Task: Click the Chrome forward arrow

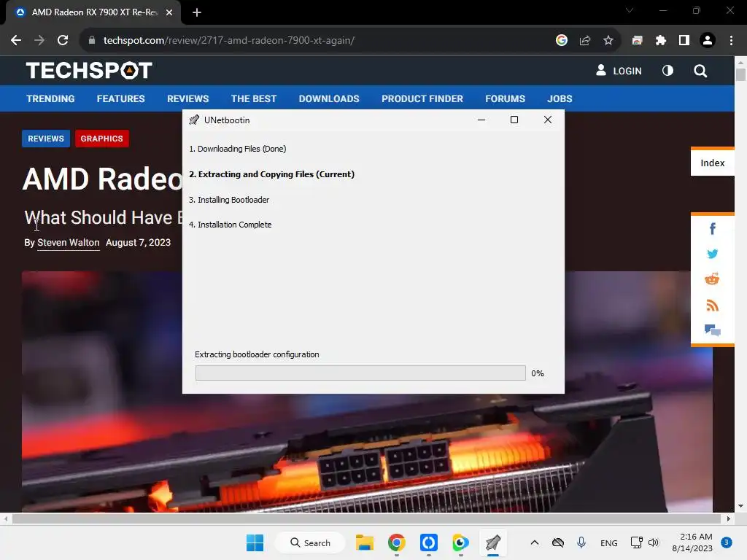Action: (x=39, y=41)
